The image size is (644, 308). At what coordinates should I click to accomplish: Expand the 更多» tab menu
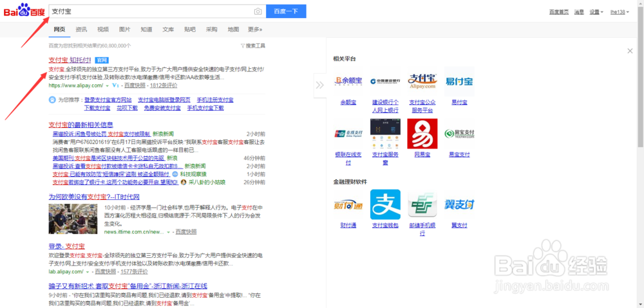pyautogui.click(x=255, y=30)
